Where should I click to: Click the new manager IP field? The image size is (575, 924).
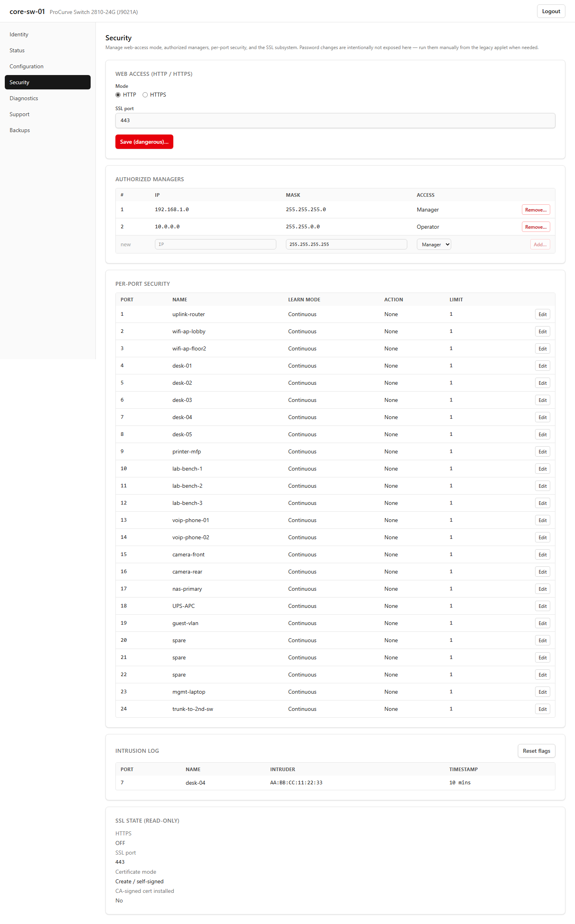[x=215, y=244]
